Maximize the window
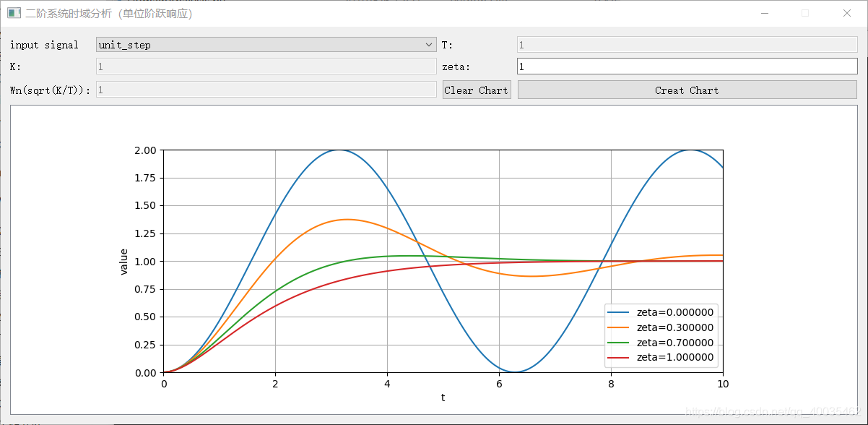The image size is (868, 425). tap(805, 13)
